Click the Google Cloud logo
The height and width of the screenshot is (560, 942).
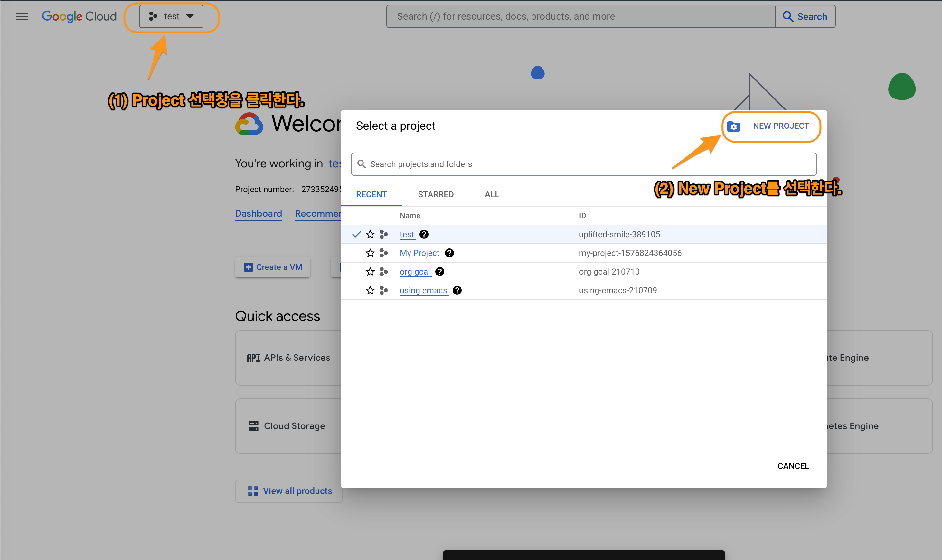(79, 16)
